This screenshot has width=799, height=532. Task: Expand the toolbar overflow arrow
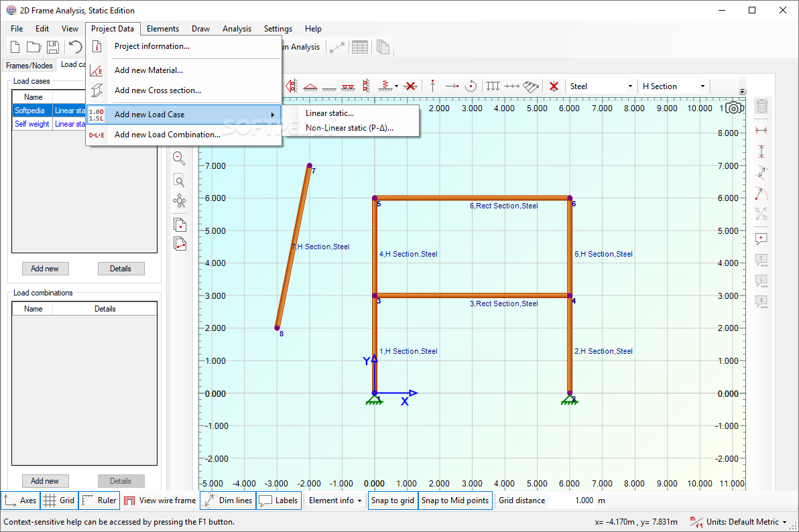(743, 91)
